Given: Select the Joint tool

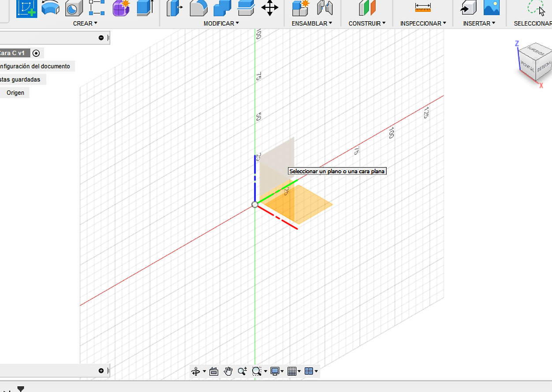Looking at the screenshot, I should 324,8.
